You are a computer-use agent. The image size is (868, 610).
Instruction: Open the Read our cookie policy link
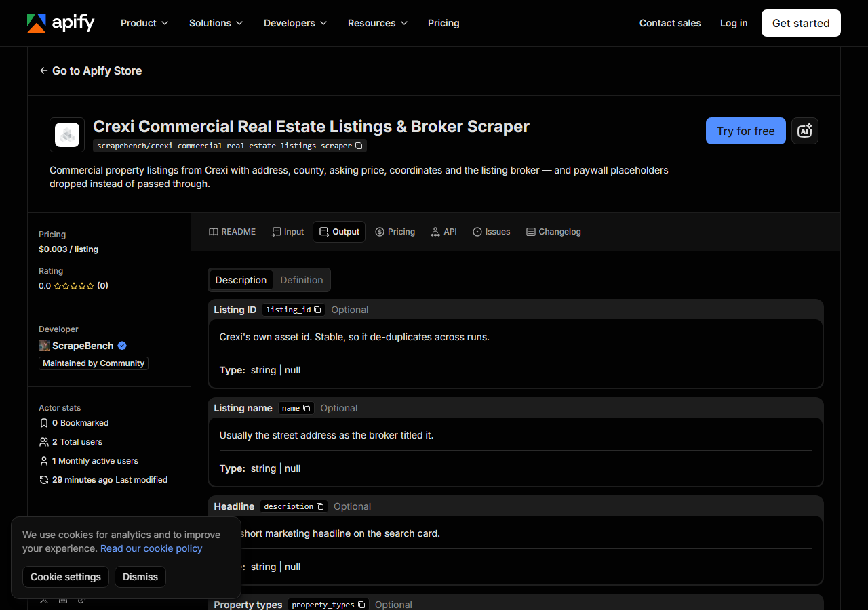point(151,548)
